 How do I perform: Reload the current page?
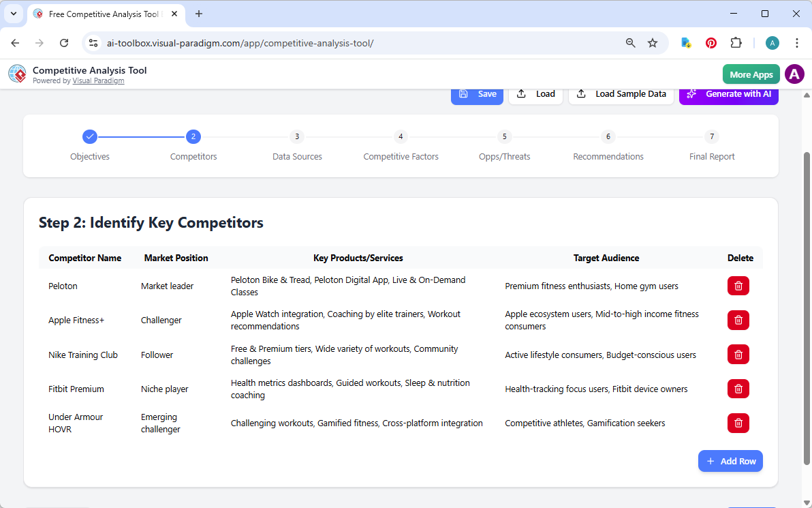(x=64, y=42)
